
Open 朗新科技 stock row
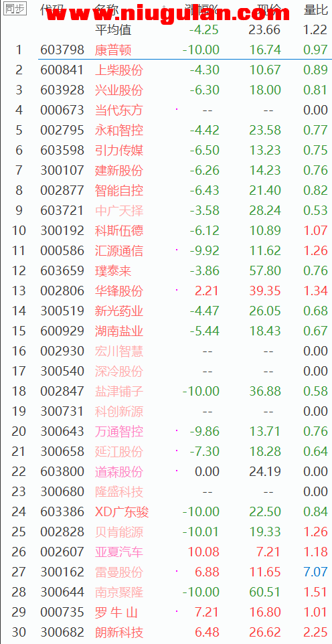[x=166, y=633]
